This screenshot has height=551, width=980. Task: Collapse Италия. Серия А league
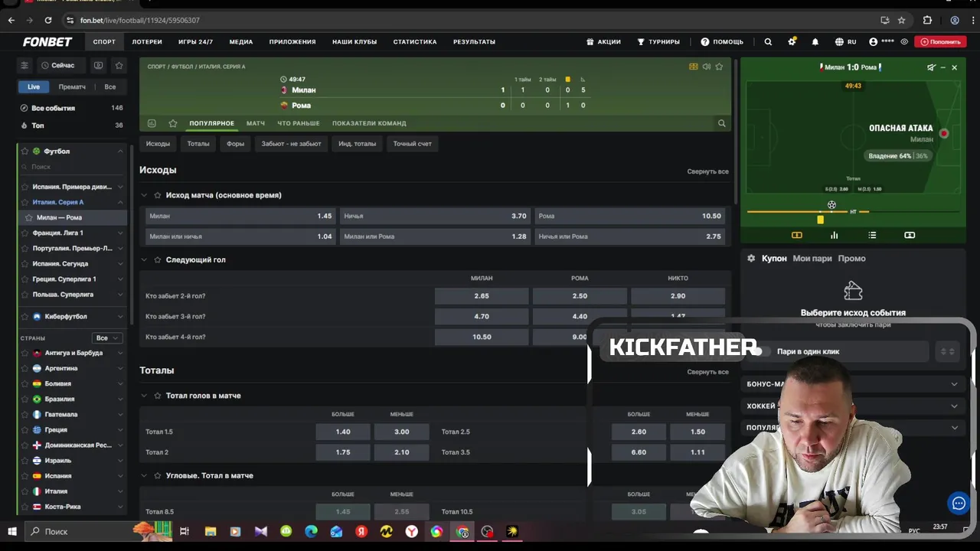coord(120,202)
